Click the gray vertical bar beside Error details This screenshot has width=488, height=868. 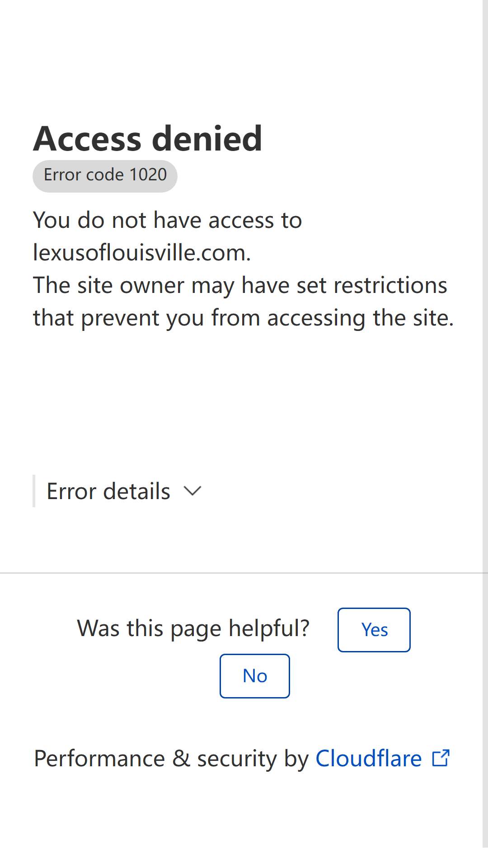click(34, 491)
